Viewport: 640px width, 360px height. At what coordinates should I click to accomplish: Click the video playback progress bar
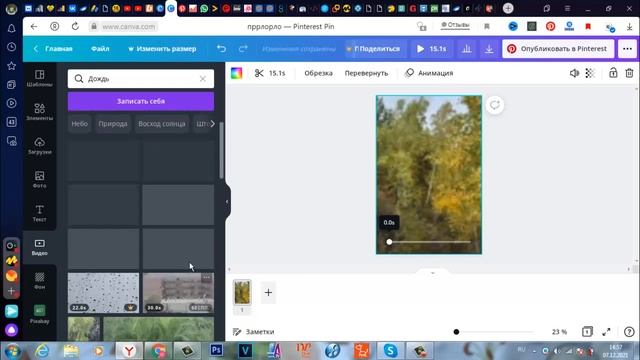click(429, 242)
